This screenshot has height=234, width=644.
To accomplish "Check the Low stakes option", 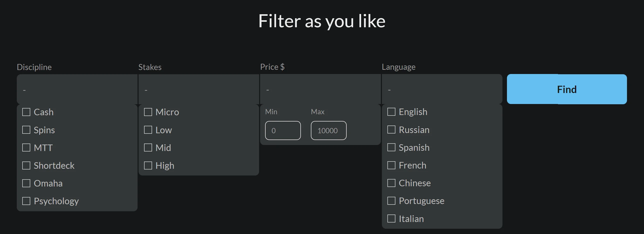I will [x=148, y=130].
